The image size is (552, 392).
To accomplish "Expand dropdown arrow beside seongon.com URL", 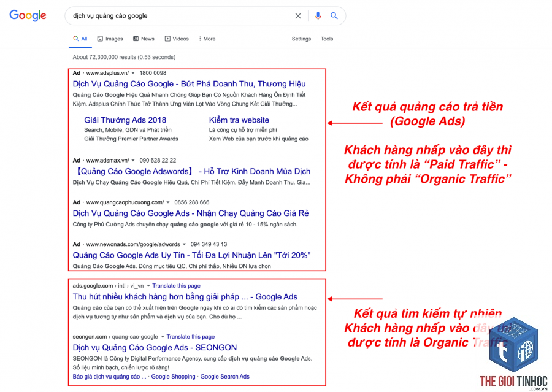I will pyautogui.click(x=163, y=337).
